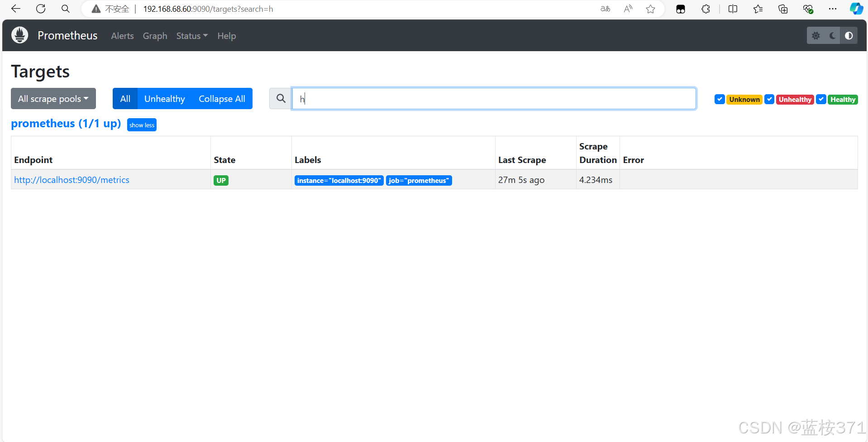Uncheck the Healthy state filter checkbox
This screenshot has width=868, height=442.
coord(821,99)
